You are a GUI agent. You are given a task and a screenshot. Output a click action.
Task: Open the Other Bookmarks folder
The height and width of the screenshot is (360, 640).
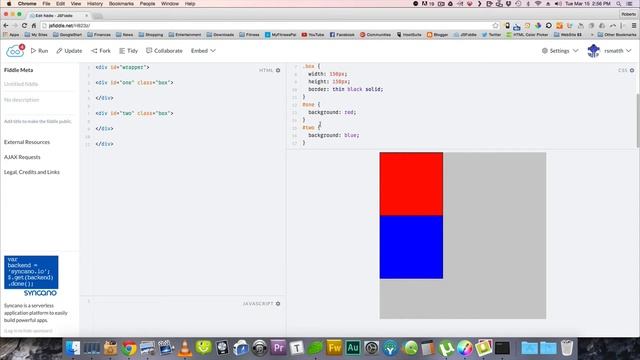click(x=617, y=35)
